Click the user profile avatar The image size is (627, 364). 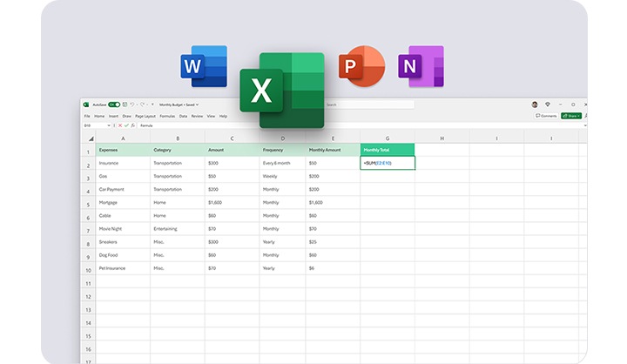coord(535,104)
